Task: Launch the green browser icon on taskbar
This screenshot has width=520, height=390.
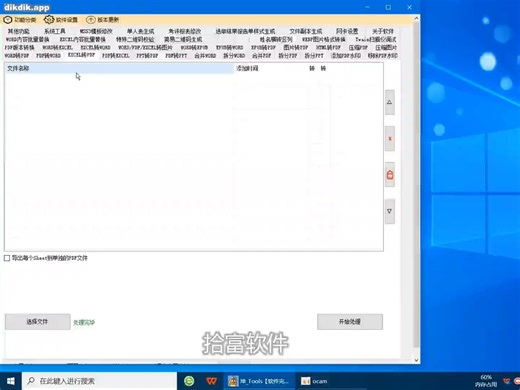Action: [189, 381]
